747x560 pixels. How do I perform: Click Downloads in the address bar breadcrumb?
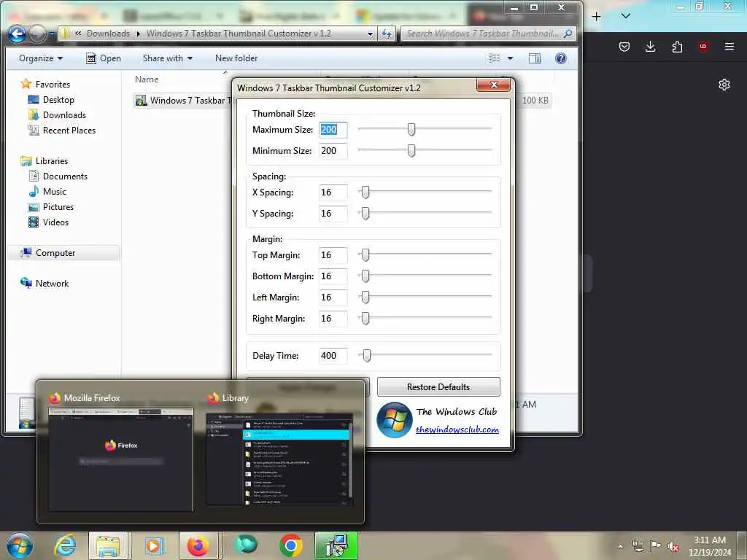point(108,34)
